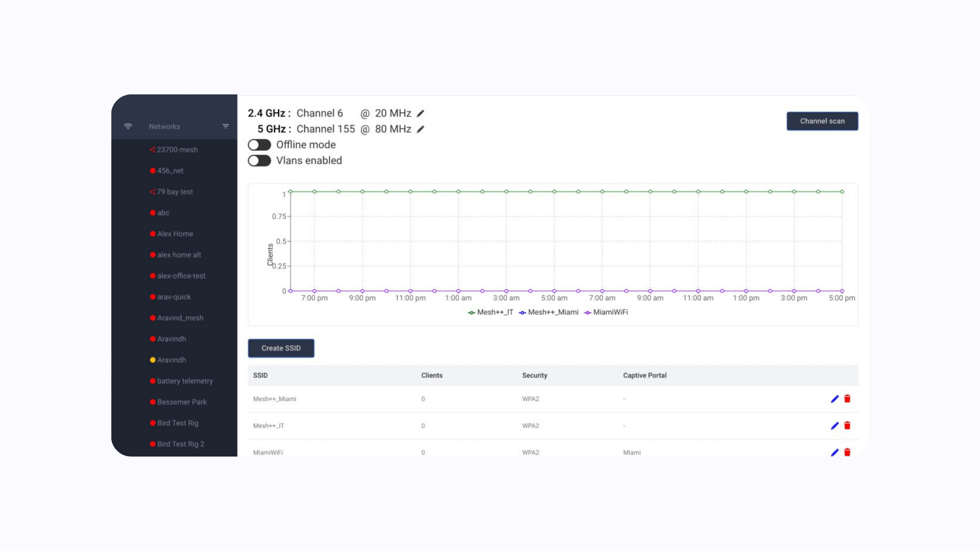The image size is (980, 551).
Task: Select the Aravind_mesh network
Action: [x=180, y=317]
